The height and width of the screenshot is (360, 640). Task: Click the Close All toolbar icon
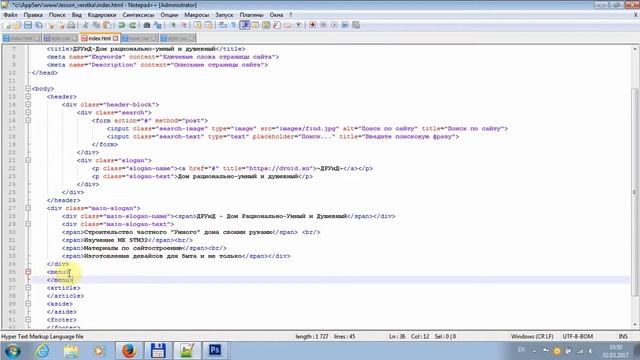coord(61,25)
